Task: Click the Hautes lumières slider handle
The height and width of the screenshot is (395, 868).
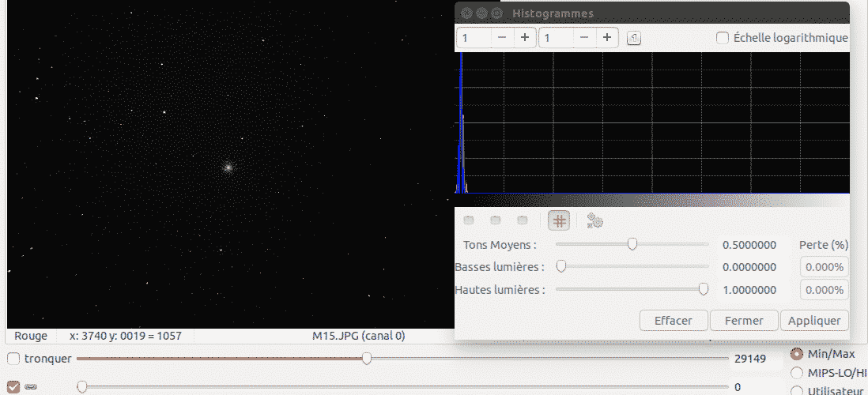Action: pos(704,289)
